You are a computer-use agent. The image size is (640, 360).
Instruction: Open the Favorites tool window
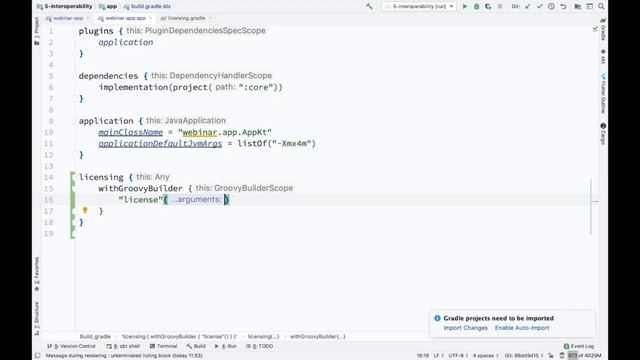37,274
